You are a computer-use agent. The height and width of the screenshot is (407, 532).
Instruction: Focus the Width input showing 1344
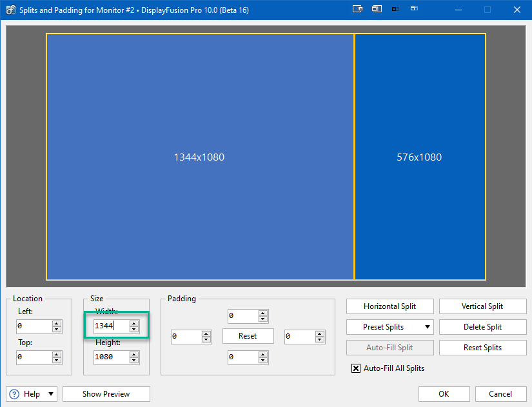(x=112, y=326)
